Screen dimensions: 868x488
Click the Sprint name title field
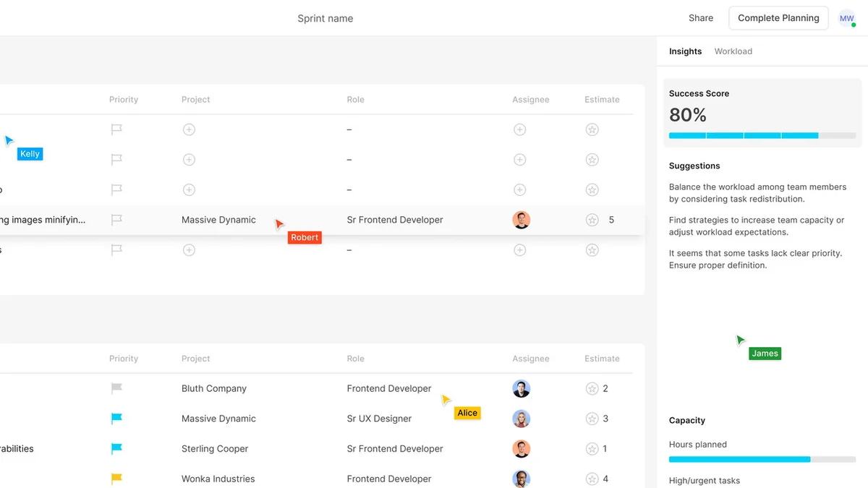[x=325, y=18]
